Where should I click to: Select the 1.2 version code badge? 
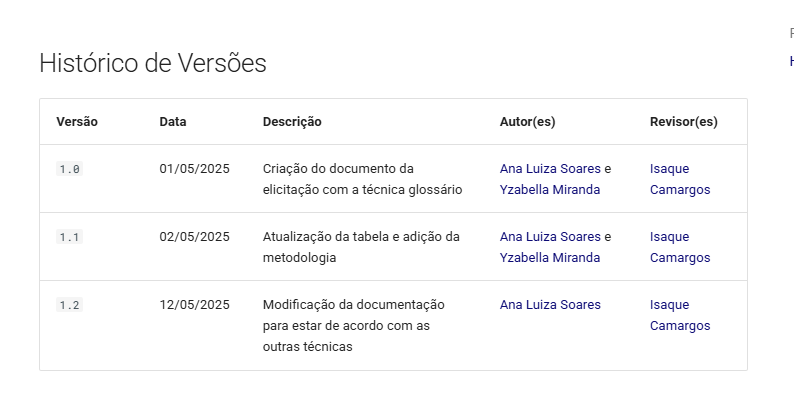point(69,305)
